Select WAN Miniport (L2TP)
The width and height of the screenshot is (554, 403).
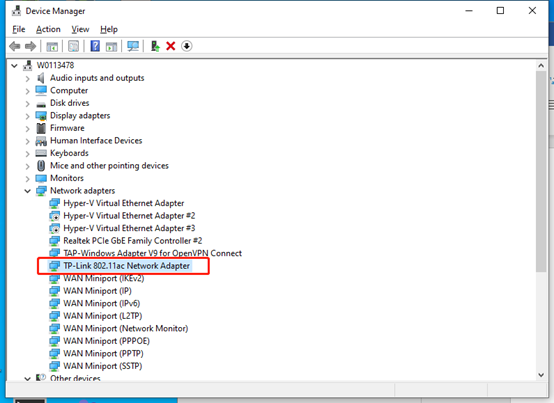coord(102,316)
